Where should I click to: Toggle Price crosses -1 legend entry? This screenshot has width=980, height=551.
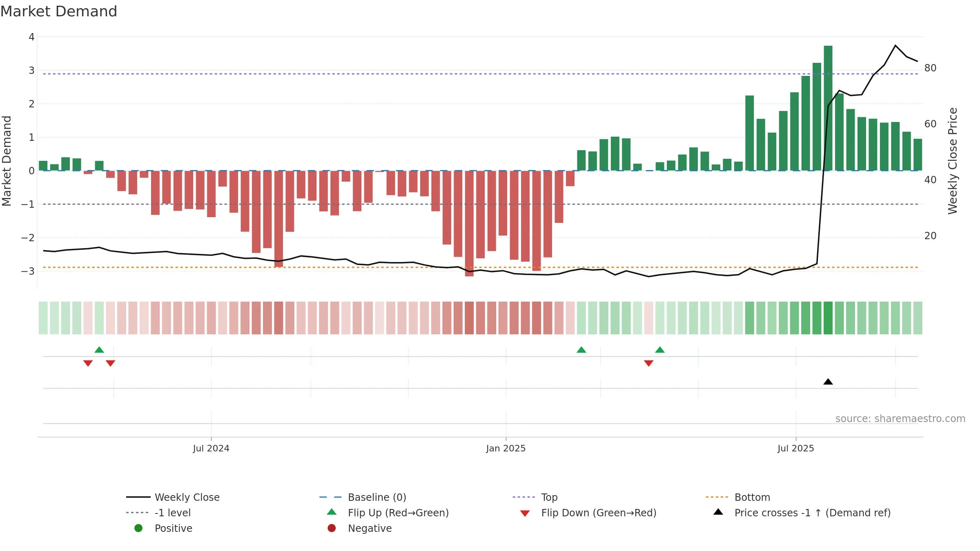pos(802,513)
